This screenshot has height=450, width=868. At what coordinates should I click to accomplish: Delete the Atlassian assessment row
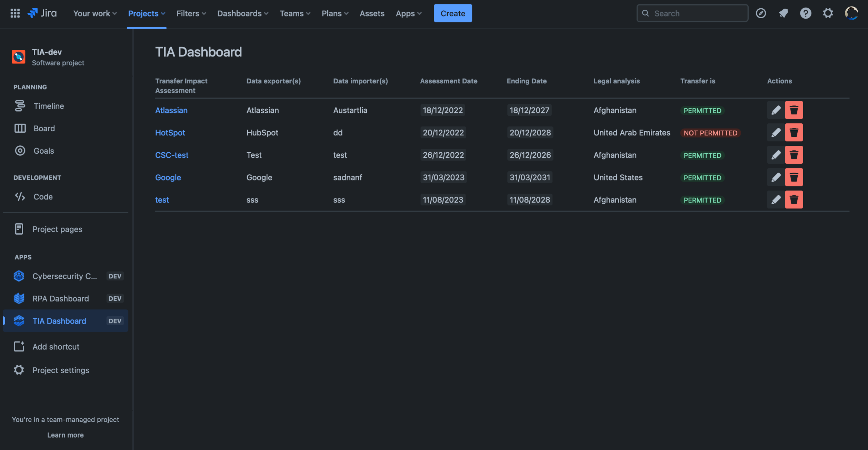click(x=794, y=110)
